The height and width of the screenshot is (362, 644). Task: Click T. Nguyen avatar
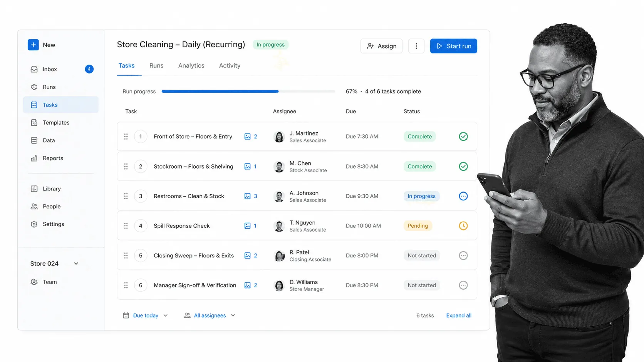tap(279, 226)
